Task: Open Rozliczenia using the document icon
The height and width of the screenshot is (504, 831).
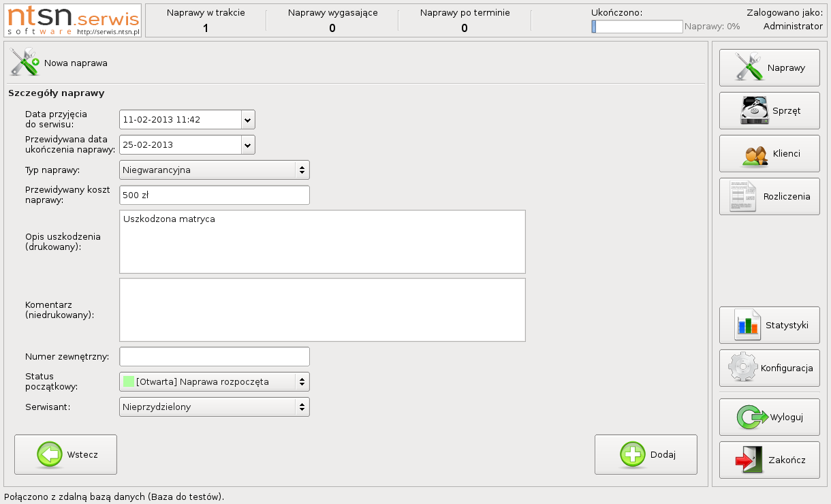Action: coord(742,196)
